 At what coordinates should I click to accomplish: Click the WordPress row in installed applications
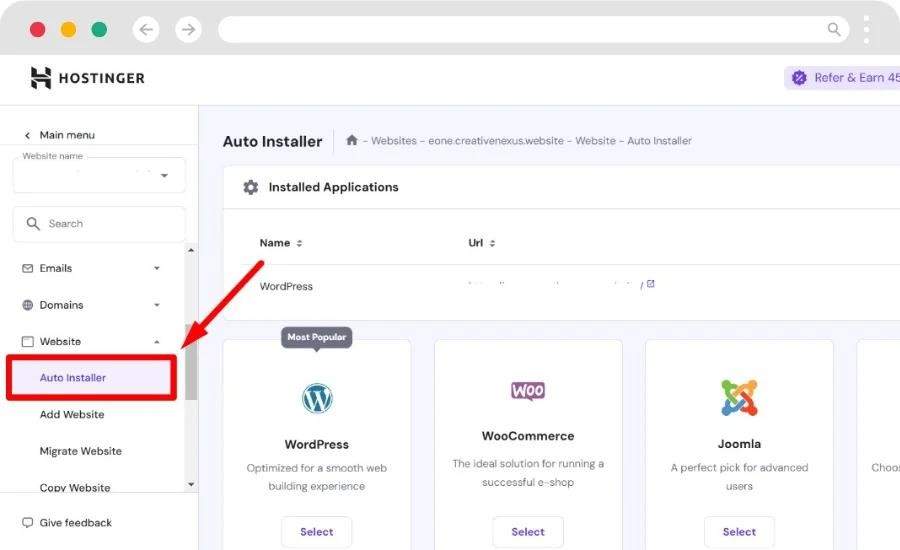pyautogui.click(x=561, y=286)
